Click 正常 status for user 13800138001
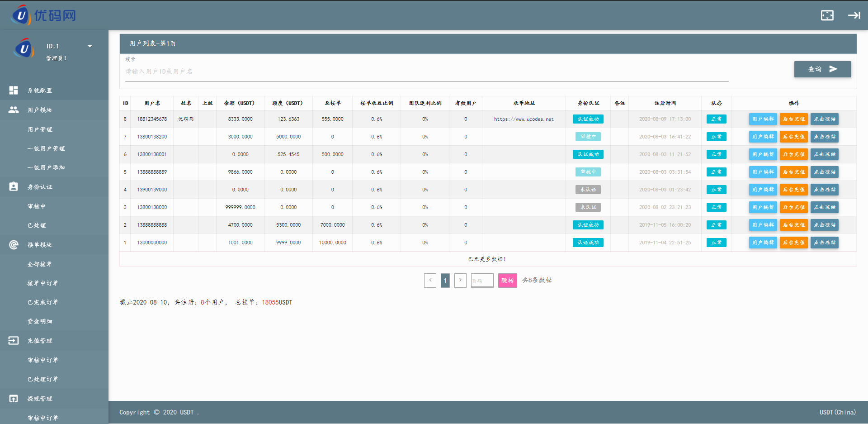 pos(717,154)
